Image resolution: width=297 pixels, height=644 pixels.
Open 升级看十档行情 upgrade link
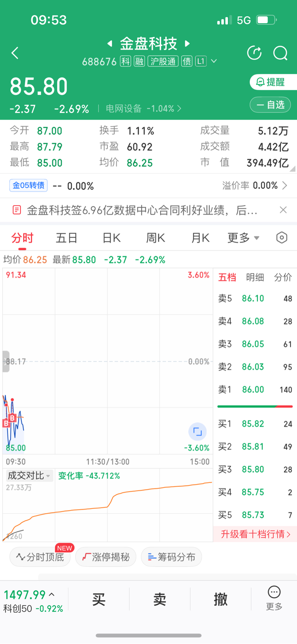(x=255, y=534)
